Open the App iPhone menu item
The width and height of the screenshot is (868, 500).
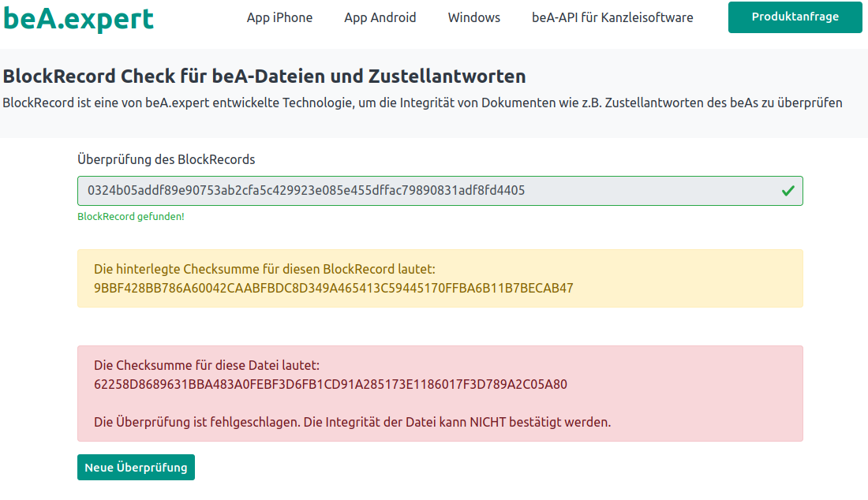(x=279, y=17)
